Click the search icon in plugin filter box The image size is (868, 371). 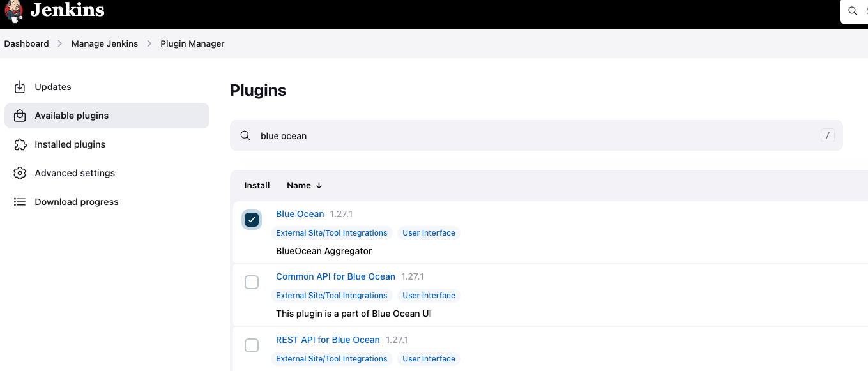245,135
